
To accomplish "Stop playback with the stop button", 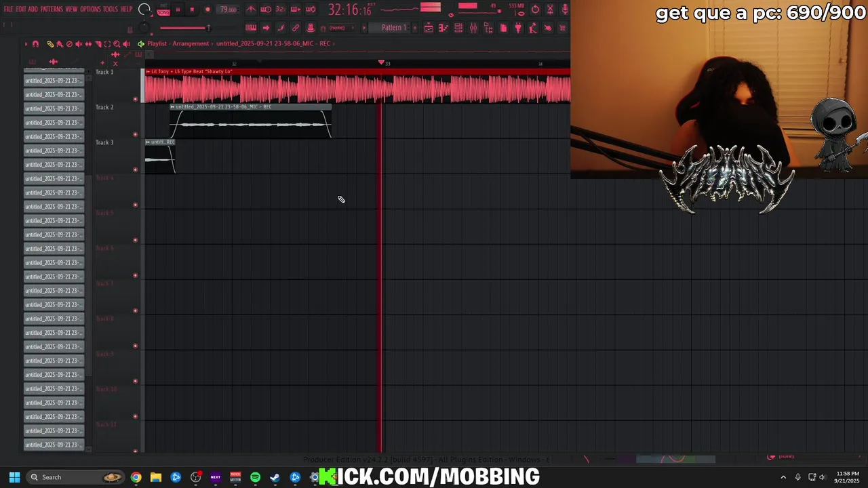I will click(192, 9).
